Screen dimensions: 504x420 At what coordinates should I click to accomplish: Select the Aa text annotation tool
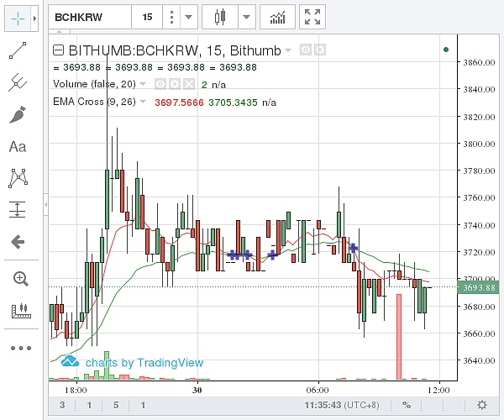18,147
